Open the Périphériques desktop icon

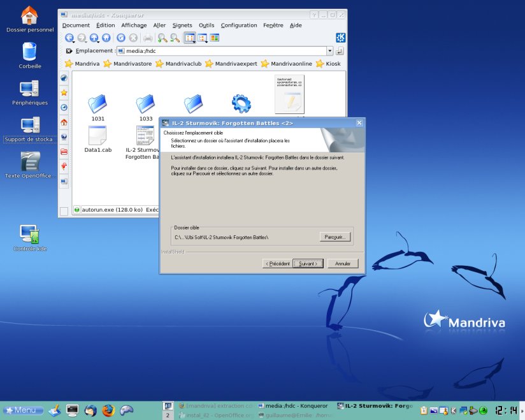point(30,93)
